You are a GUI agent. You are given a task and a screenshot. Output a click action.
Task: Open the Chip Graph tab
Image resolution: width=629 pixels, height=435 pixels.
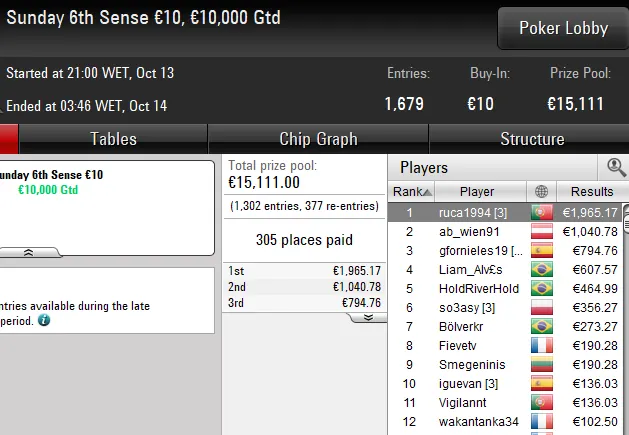point(318,139)
